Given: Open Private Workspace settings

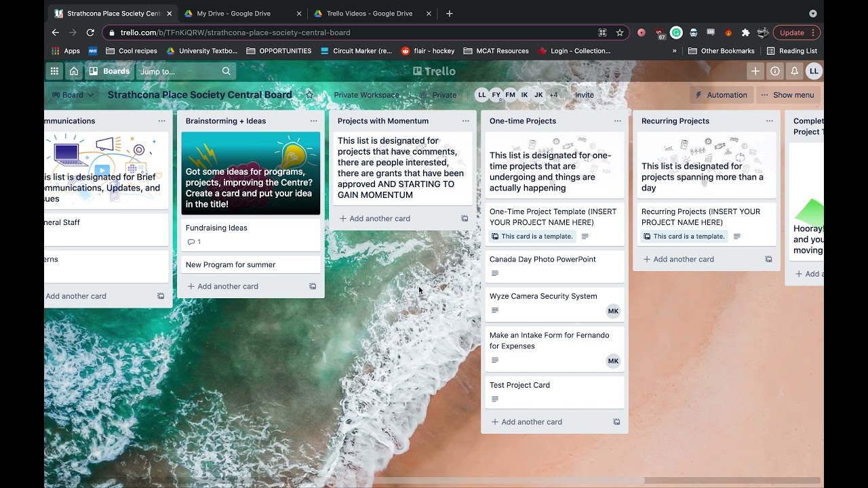Looking at the screenshot, I should tap(366, 95).
